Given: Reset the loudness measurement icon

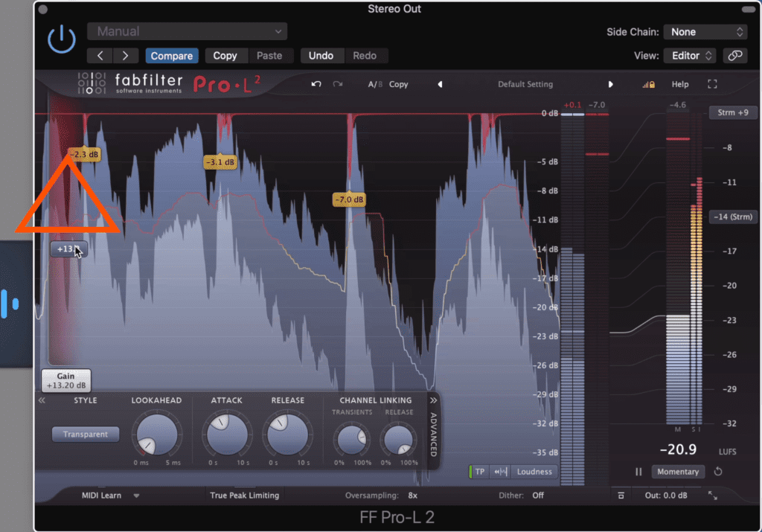Looking at the screenshot, I should (x=718, y=472).
